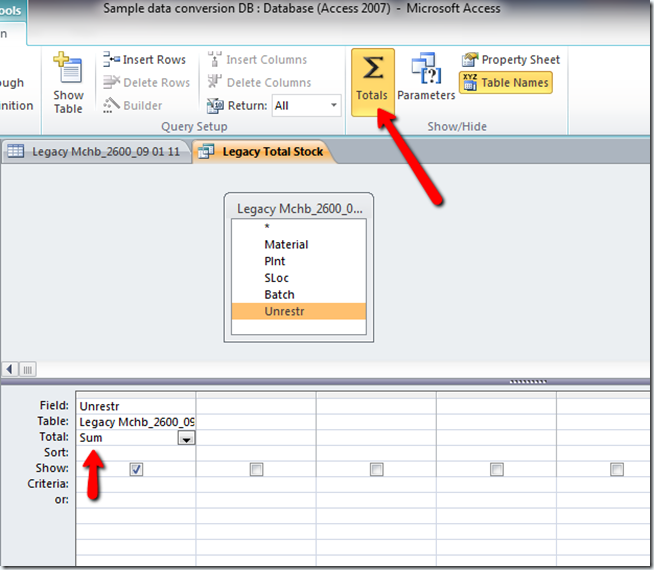
Task: Click the Field cell containing Unrestr
Action: (x=136, y=406)
